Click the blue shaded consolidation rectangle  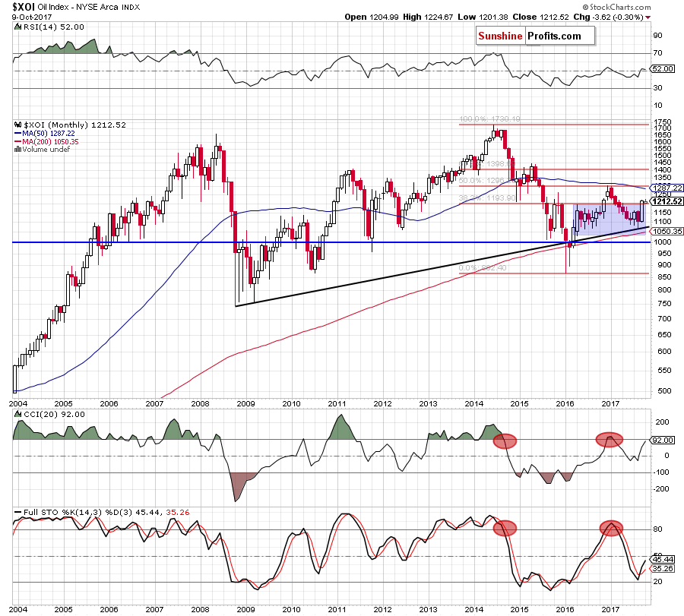click(x=609, y=220)
